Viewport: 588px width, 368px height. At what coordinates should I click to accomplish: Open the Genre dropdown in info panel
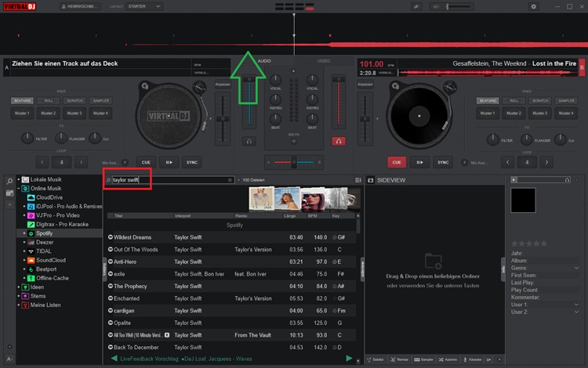point(576,268)
